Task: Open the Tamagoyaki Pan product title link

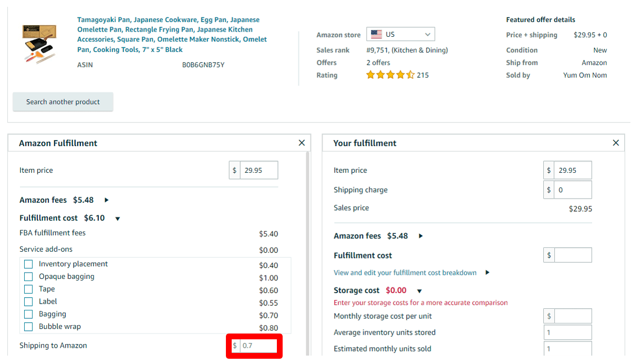Action: pyautogui.click(x=172, y=35)
